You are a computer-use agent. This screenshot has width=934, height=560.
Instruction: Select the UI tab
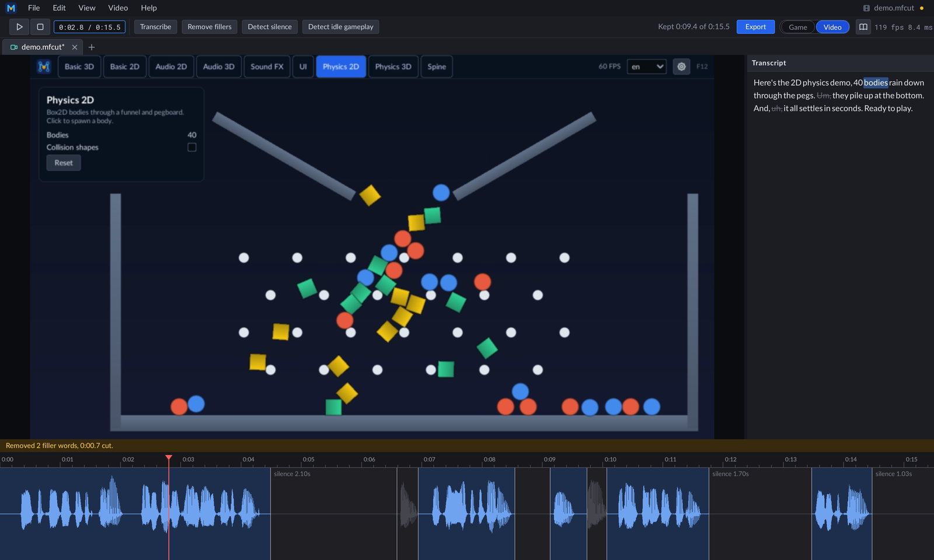(303, 66)
